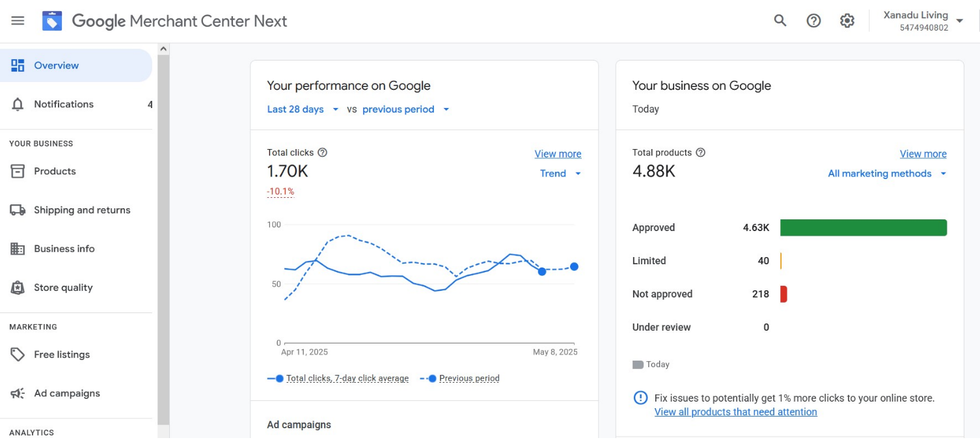Viewport: 980px width, 440px height.
Task: Click the Total products help icon
Action: [x=700, y=153]
